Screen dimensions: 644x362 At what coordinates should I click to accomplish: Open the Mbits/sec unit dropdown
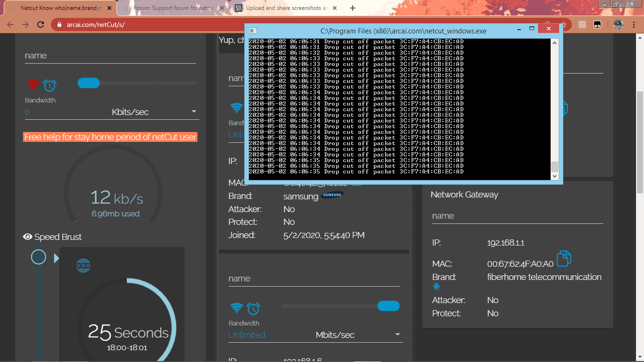pos(358,335)
